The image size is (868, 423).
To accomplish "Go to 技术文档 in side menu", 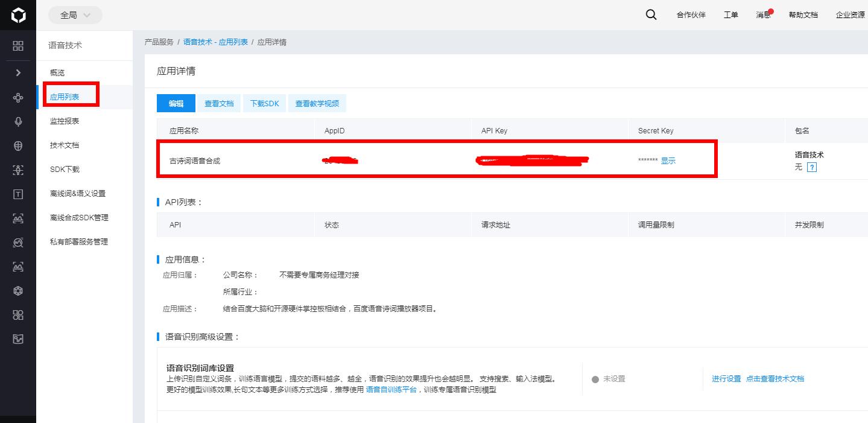I will tap(65, 145).
